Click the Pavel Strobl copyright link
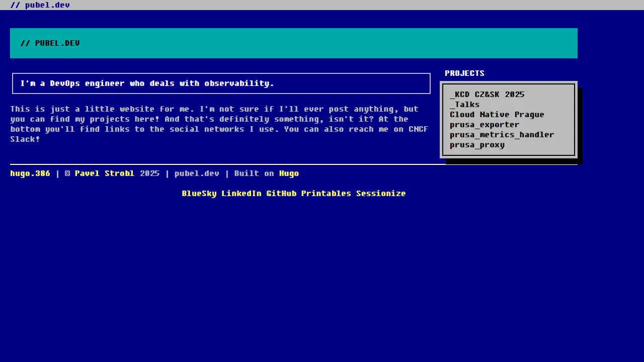 (104, 173)
